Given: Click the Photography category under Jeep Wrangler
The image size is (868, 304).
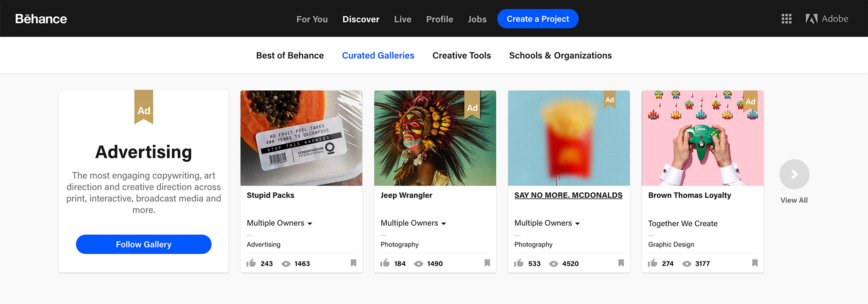Looking at the screenshot, I should click(400, 244).
